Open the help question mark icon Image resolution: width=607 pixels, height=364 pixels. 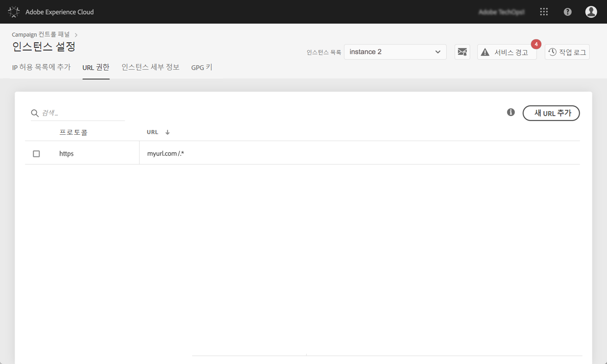click(x=567, y=12)
